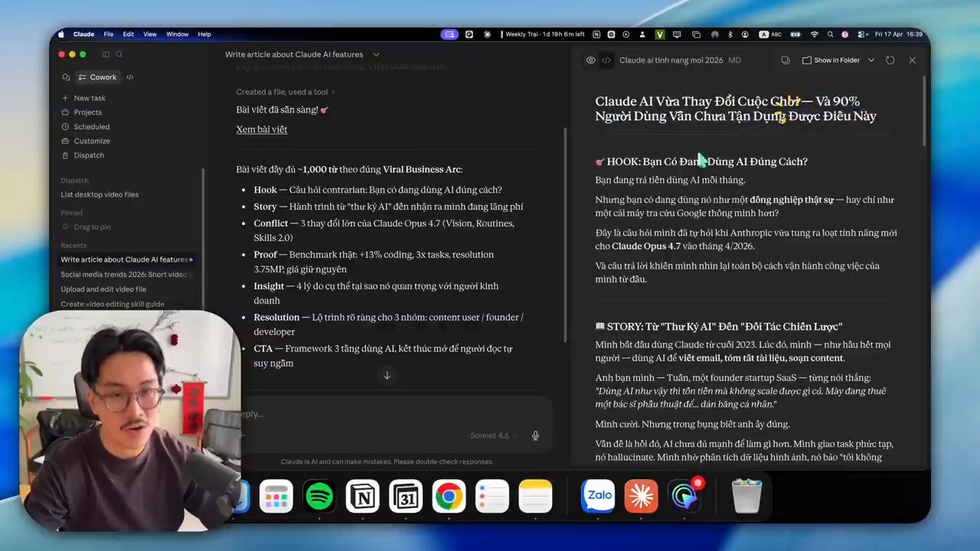
Task: Switch to source code view of document
Action: (606, 60)
